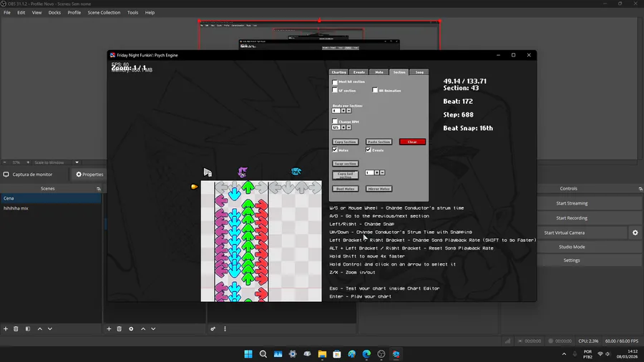Move scene up arrow in Scenes dock

click(40, 329)
